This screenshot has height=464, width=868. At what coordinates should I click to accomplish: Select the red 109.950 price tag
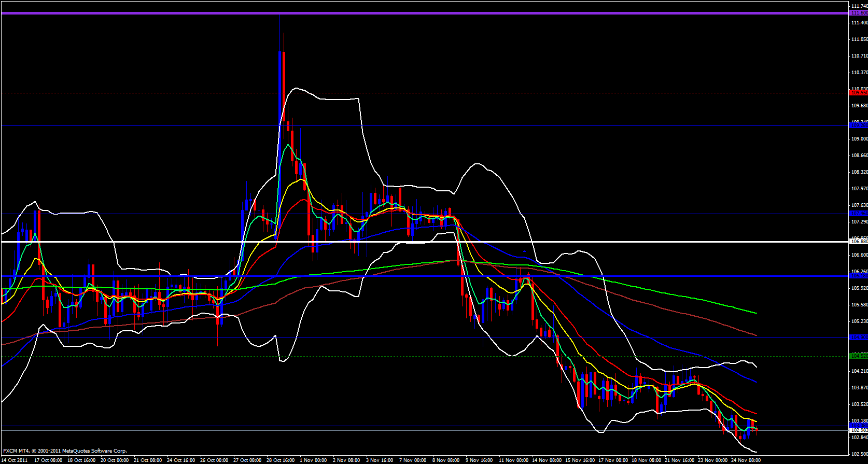pyautogui.click(x=859, y=93)
